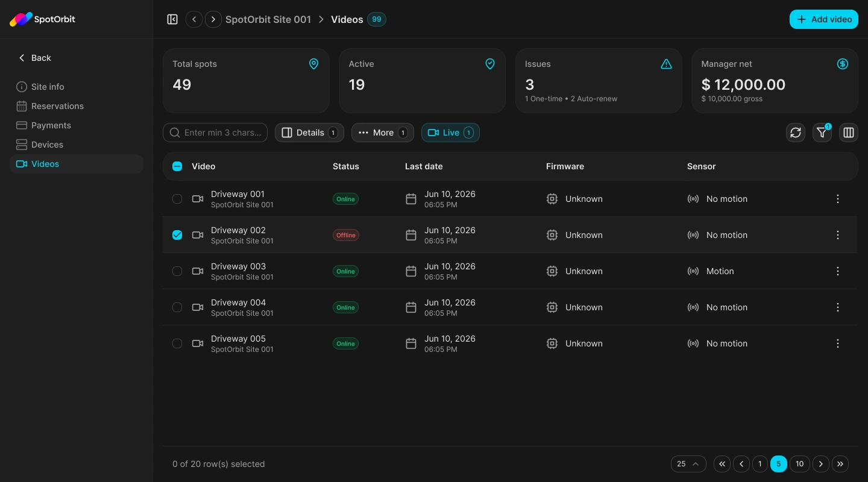
Task: Open row actions for Driveway 005
Action: tap(838, 343)
